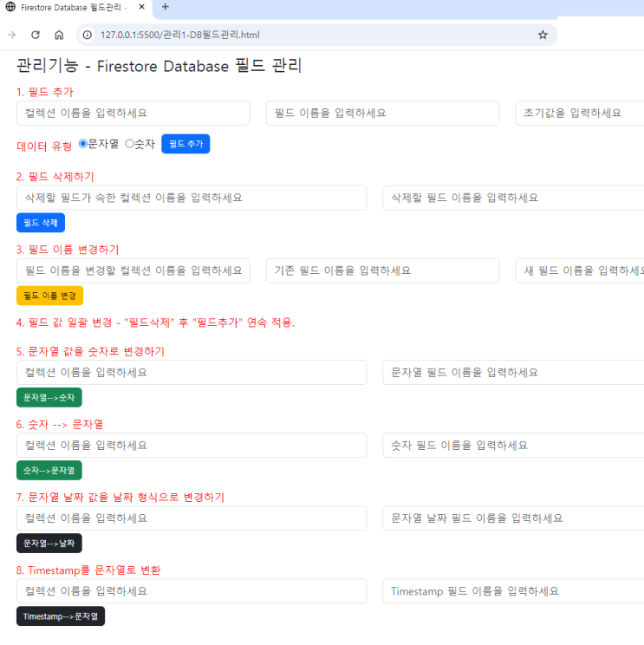Screen dimensions: 644x645
Task: Click the yellow 필드 이름 변경 button
Action: click(x=49, y=296)
